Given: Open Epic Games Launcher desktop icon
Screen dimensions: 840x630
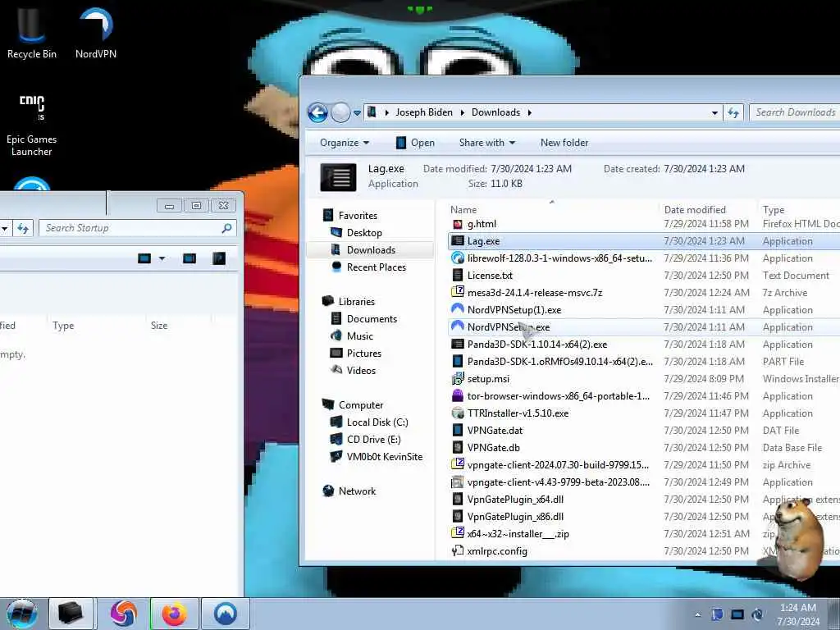Looking at the screenshot, I should [x=31, y=126].
